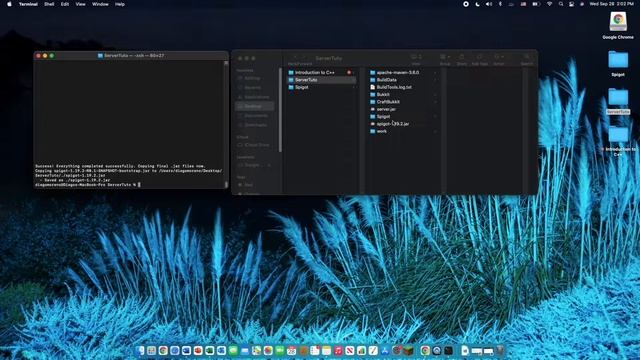Expand BuildData row chevron
The image size is (640, 360).
coord(435,80)
